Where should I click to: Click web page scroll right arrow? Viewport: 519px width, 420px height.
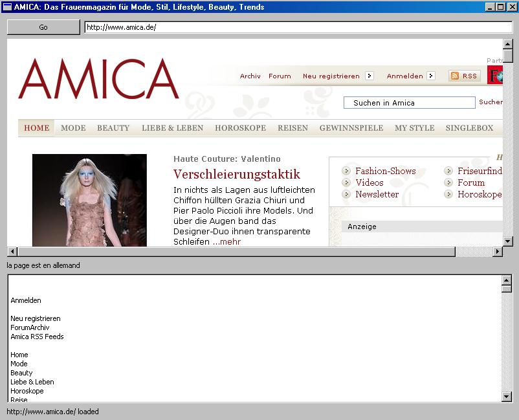tap(498, 252)
